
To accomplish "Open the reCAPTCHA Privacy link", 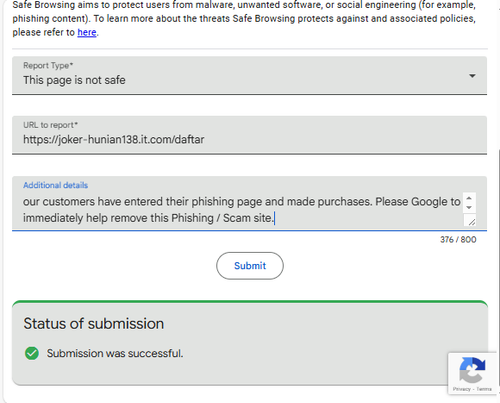I will tap(461, 389).
